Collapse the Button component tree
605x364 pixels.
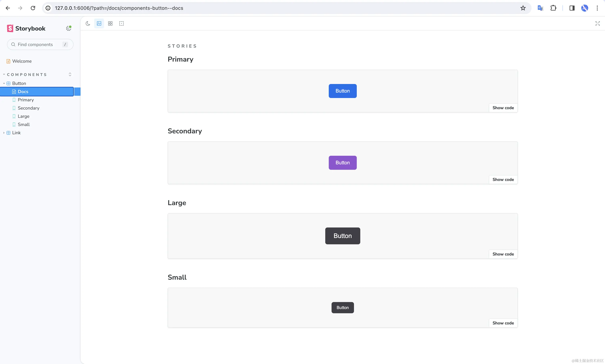coord(4,83)
